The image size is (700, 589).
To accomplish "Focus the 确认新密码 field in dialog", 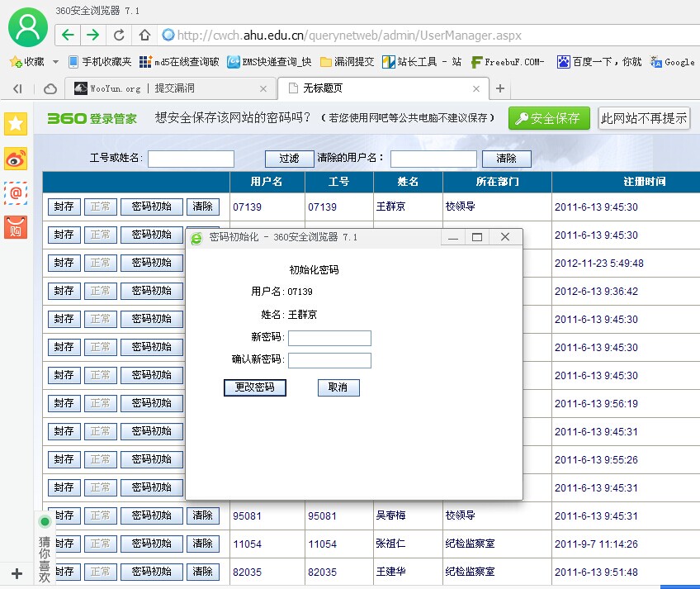I will [x=329, y=361].
